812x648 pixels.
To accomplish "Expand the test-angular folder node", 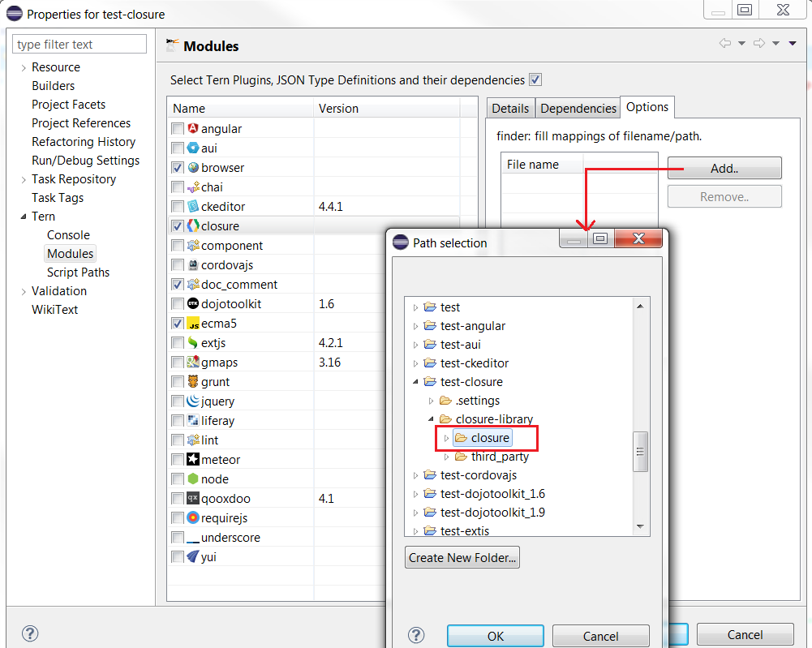I will [416, 326].
